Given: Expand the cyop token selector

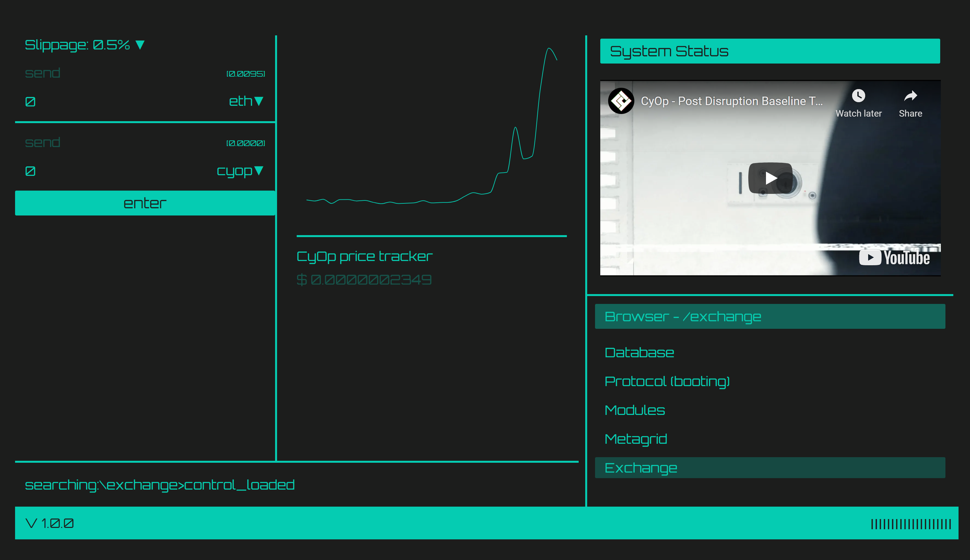Looking at the screenshot, I should point(240,171).
